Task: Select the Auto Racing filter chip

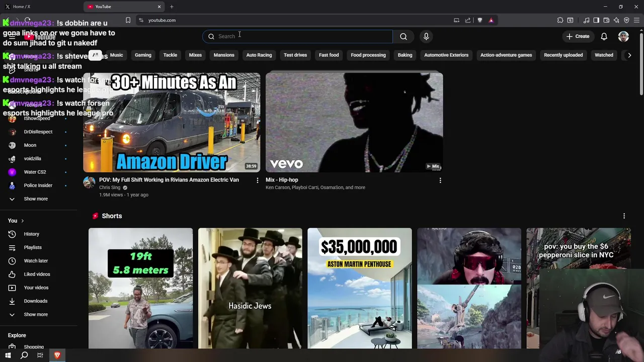Action: click(x=259, y=55)
